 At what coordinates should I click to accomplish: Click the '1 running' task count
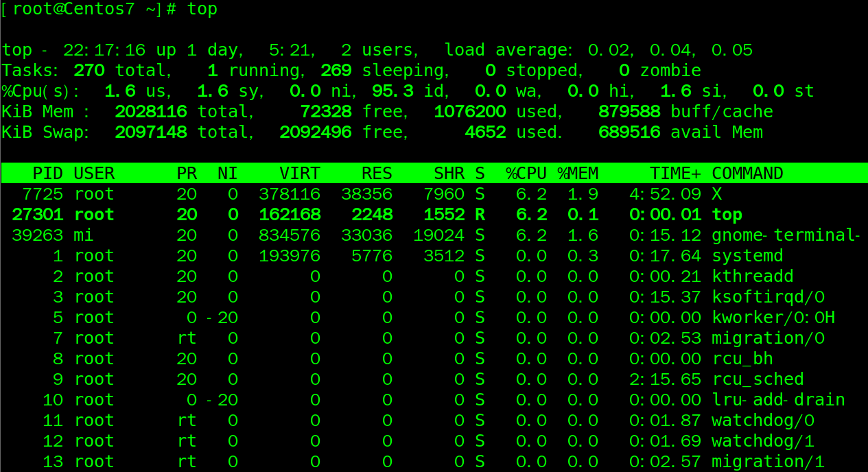coord(254,71)
